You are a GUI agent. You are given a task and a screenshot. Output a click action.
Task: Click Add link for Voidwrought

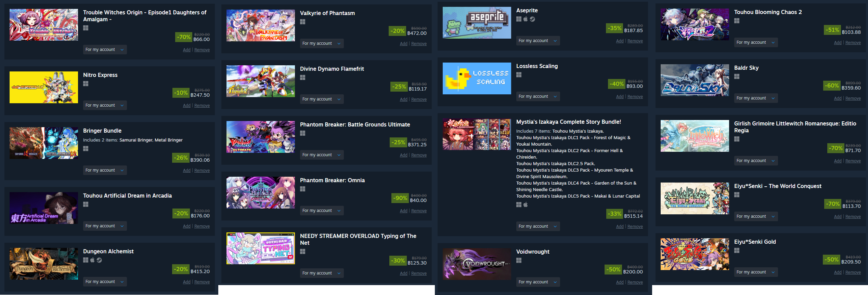click(620, 282)
